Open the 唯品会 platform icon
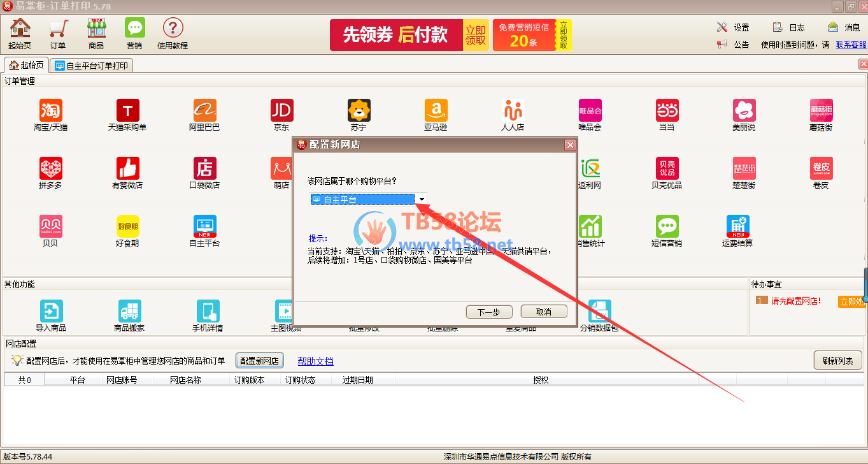Screen dimensions: 868x464 (x=590, y=111)
